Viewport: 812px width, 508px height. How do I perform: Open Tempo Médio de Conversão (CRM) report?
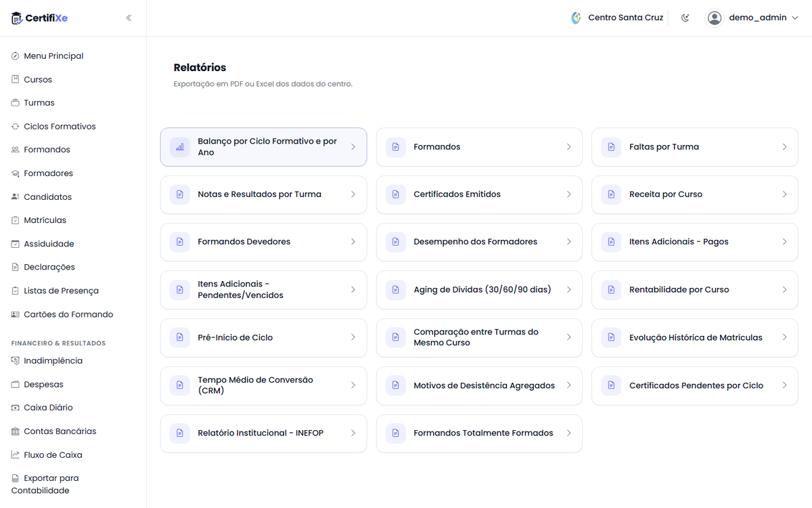click(x=263, y=385)
